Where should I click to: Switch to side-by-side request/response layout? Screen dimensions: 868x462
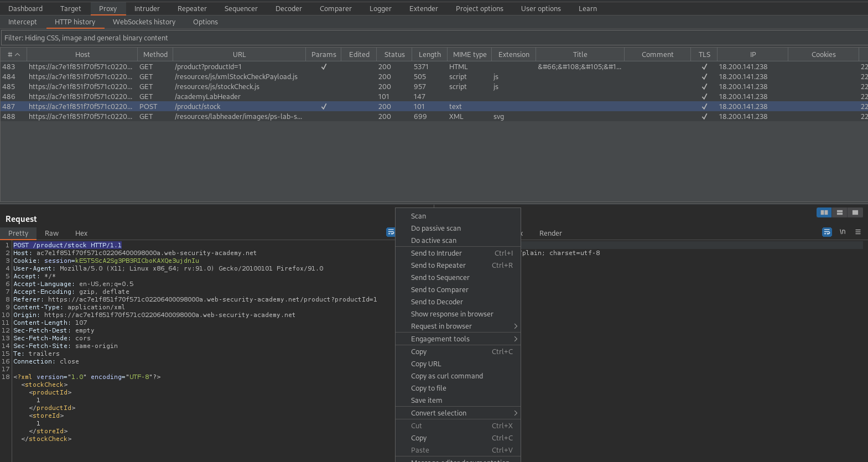tap(824, 212)
